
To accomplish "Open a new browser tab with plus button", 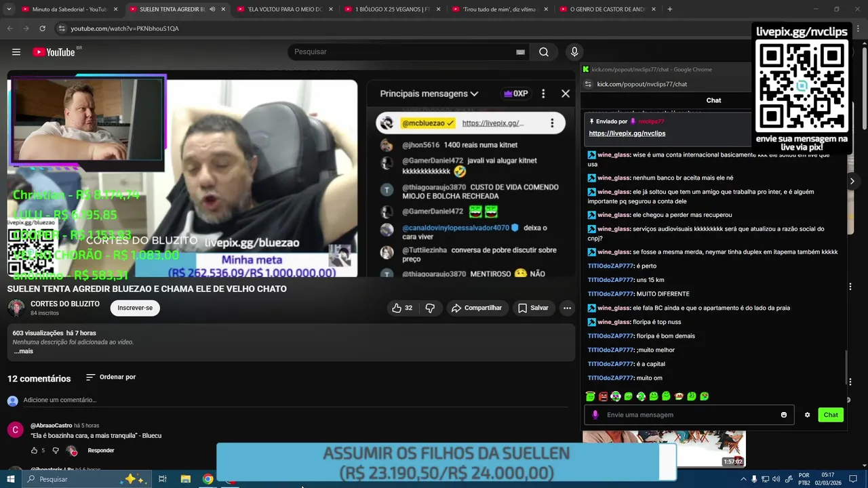I will click(669, 9).
